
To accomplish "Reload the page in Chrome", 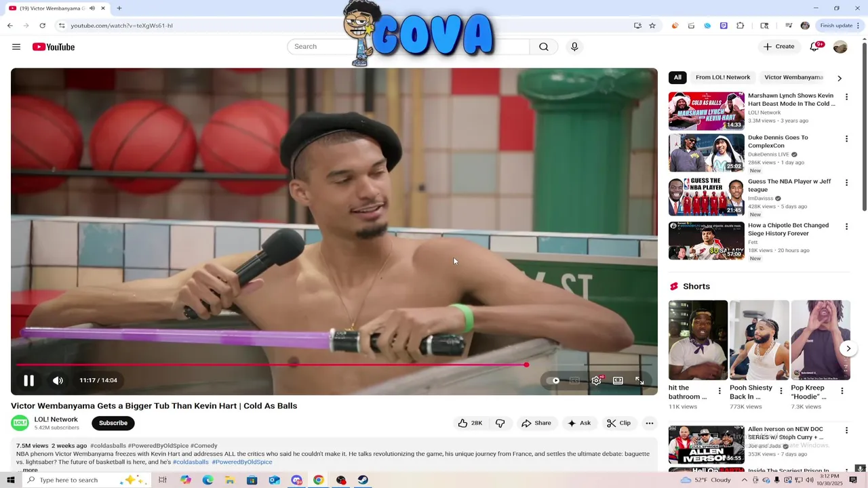I will 42,26.
